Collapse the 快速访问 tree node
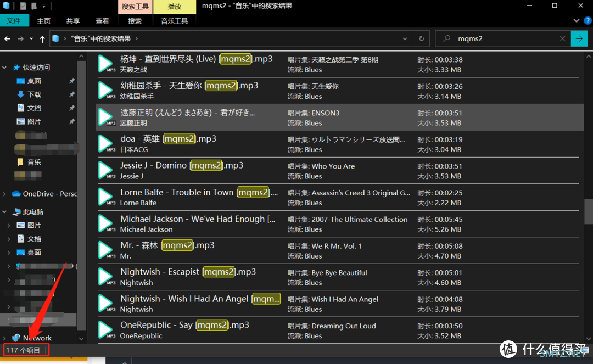The width and height of the screenshot is (593, 364). click(x=4, y=68)
